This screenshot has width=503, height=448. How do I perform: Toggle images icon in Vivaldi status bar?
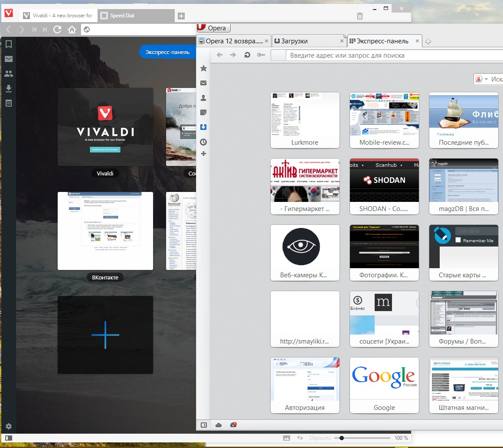coord(287,438)
